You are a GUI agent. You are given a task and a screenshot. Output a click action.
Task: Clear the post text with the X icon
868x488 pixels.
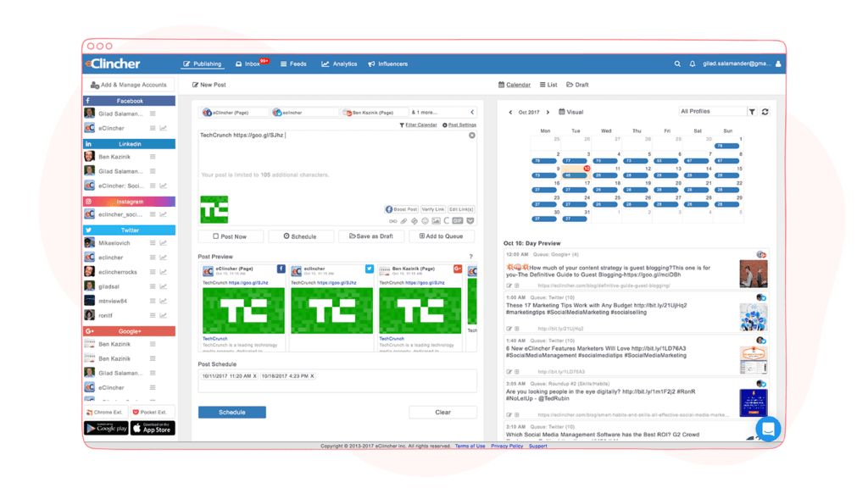pyautogui.click(x=471, y=135)
